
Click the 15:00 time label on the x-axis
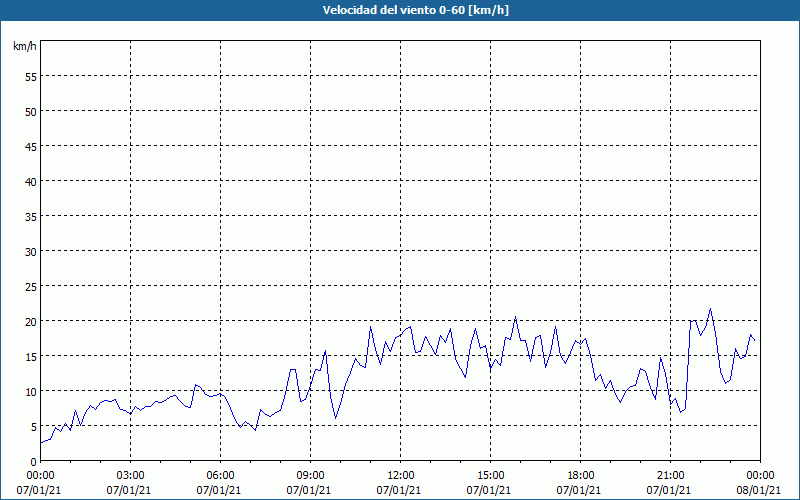point(490,476)
